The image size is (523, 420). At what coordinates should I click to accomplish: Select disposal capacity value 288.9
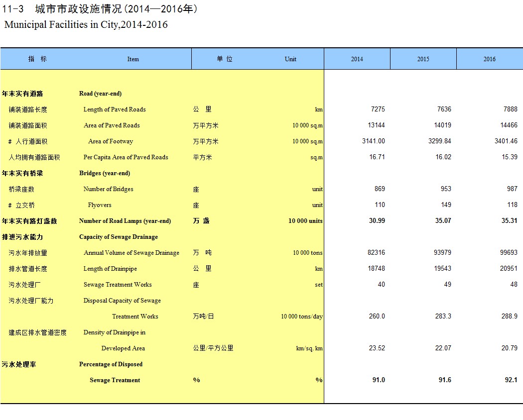click(x=510, y=316)
